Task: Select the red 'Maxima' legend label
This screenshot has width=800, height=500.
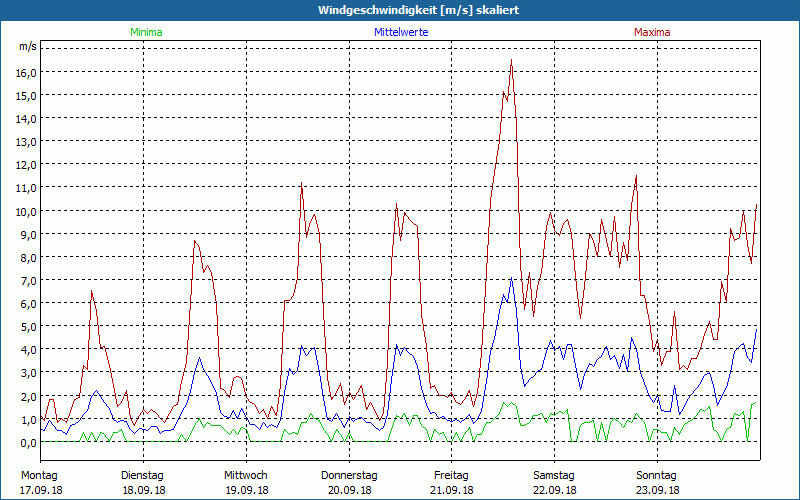Action: pyautogui.click(x=652, y=32)
